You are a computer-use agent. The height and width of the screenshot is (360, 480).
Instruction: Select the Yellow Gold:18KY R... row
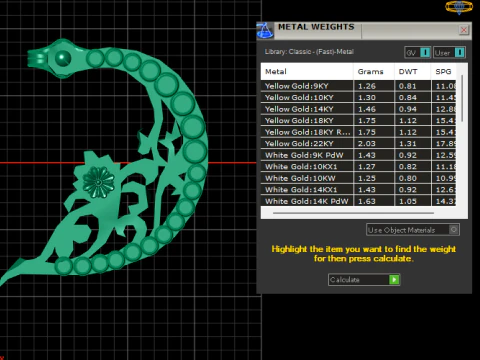(x=358, y=132)
